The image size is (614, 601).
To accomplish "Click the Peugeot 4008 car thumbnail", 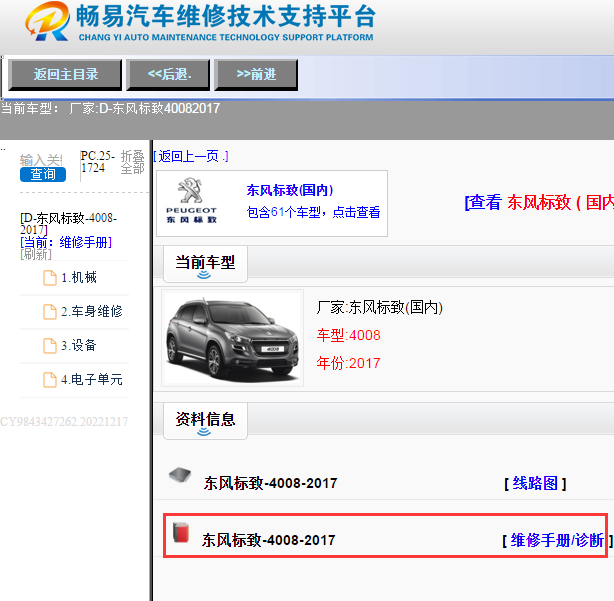I will [233, 338].
